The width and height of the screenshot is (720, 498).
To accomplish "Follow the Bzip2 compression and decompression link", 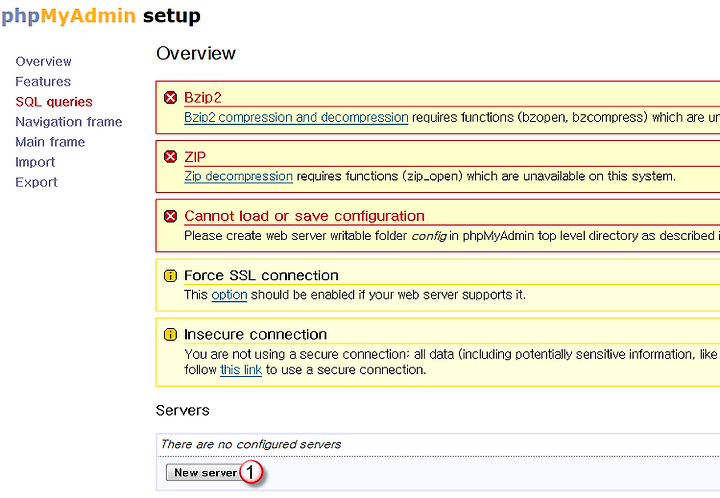I will 296,118.
